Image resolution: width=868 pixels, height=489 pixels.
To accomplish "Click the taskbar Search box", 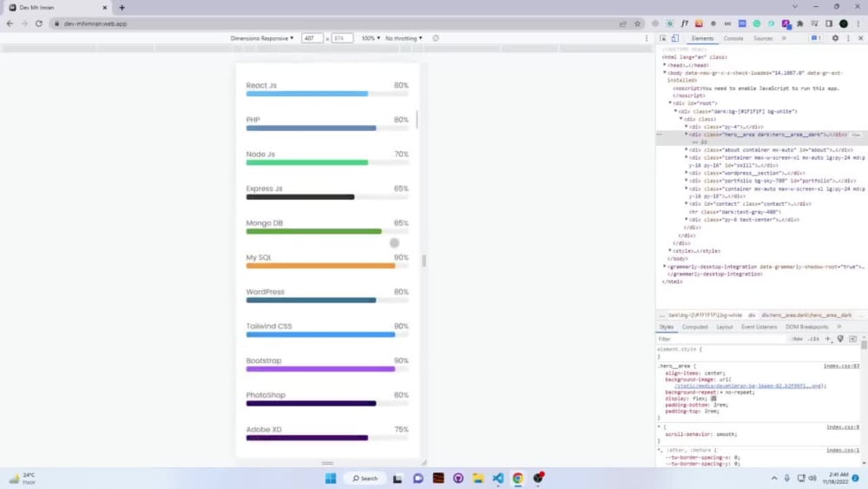I will coord(365,479).
